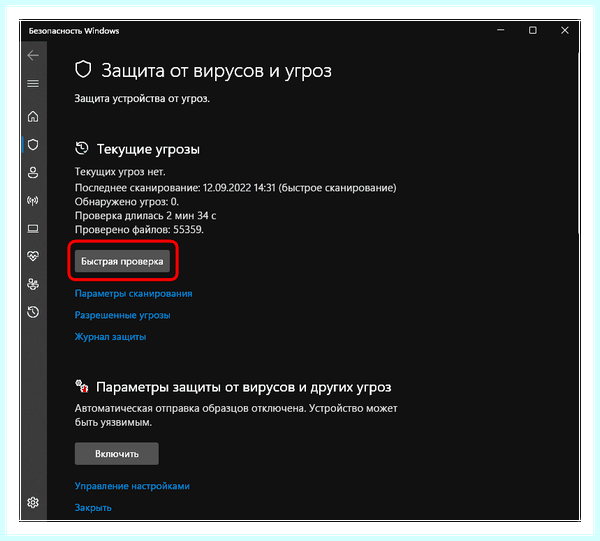Click the Обнаружено угроз: 0 text
This screenshot has width=600, height=541.
coord(127,202)
